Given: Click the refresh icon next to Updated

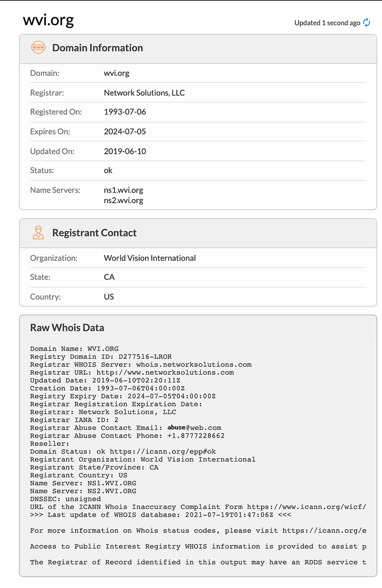Looking at the screenshot, I should (367, 23).
